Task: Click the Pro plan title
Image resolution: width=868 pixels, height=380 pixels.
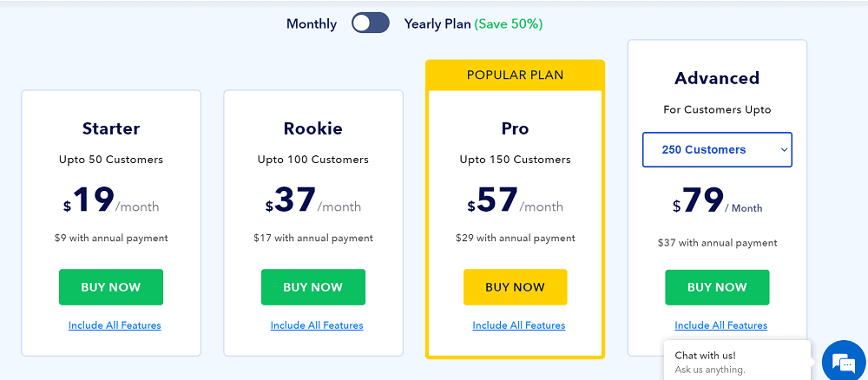Action: pos(515,128)
